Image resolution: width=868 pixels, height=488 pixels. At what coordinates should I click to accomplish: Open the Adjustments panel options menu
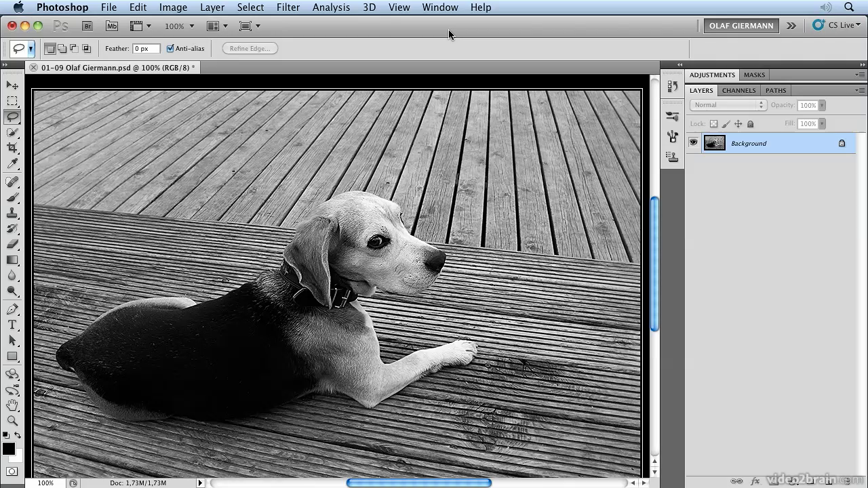[x=860, y=75]
